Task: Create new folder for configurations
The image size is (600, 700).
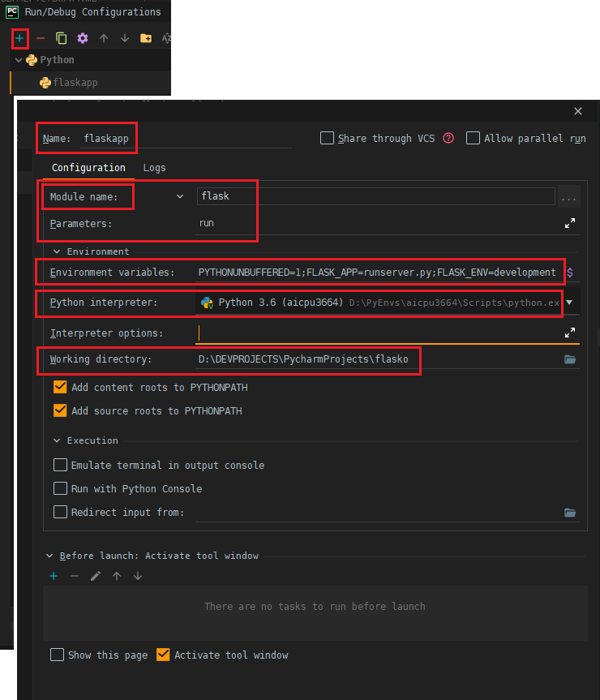Action: (146, 38)
